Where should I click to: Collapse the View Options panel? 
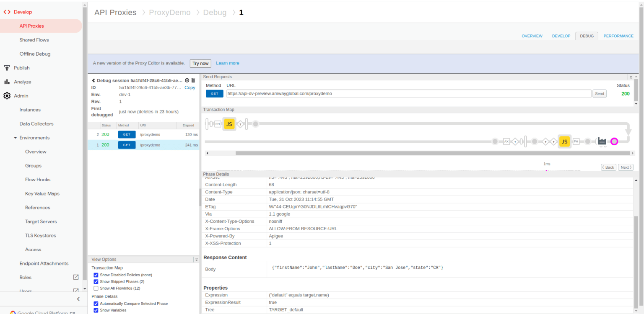(196, 259)
